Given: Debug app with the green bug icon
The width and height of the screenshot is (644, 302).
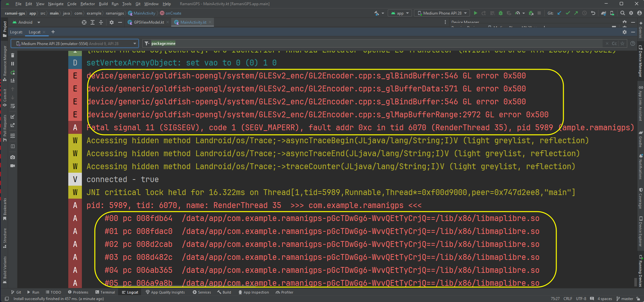Looking at the screenshot, I should [x=501, y=13].
